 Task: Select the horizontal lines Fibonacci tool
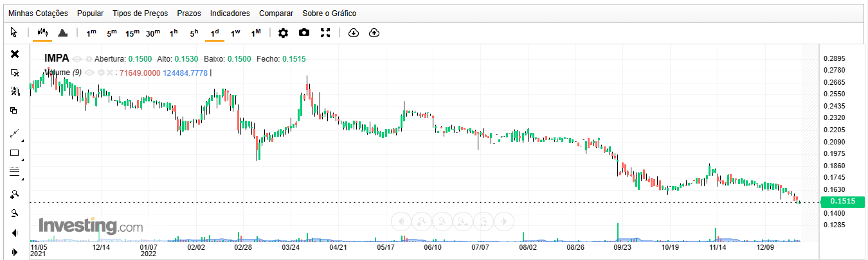pos(15,172)
